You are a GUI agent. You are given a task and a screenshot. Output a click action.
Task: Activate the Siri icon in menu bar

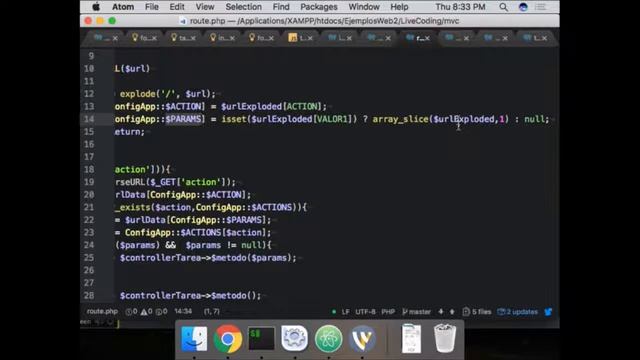click(x=523, y=7)
